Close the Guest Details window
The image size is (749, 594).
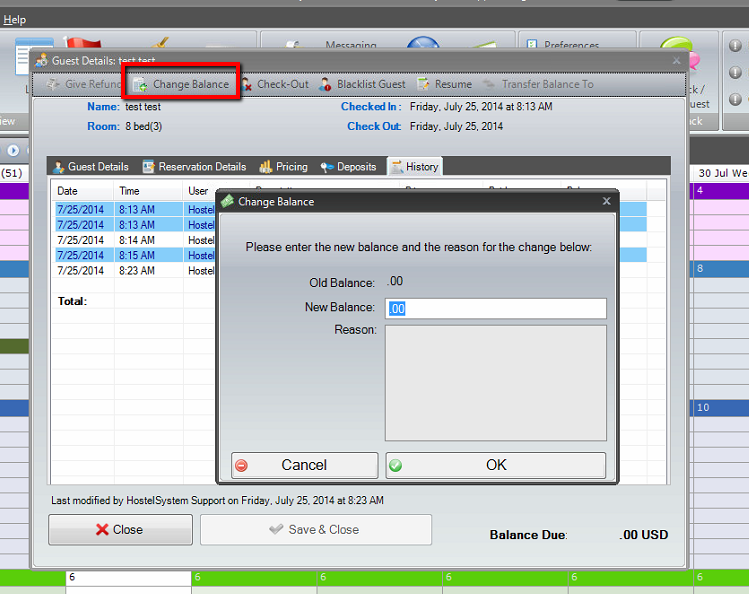676,61
